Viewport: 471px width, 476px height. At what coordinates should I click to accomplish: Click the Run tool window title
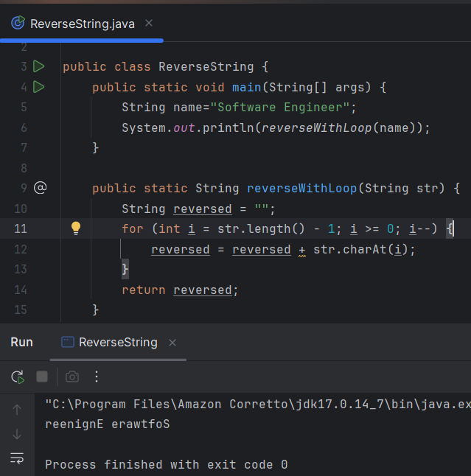(x=21, y=342)
